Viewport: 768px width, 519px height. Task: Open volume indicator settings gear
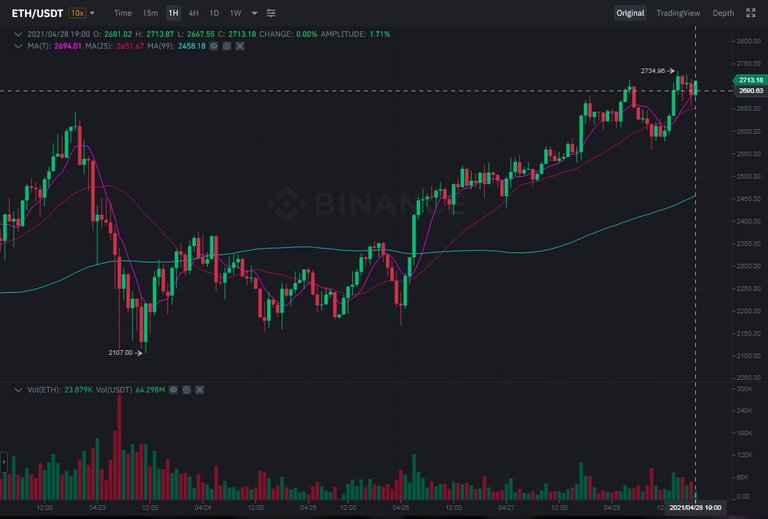(187, 390)
